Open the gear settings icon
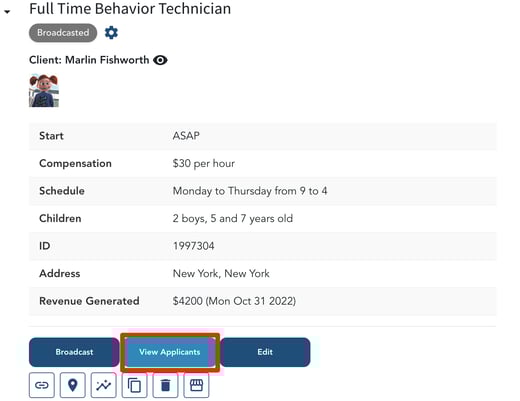Screen dimensions: 520x401 (111, 33)
